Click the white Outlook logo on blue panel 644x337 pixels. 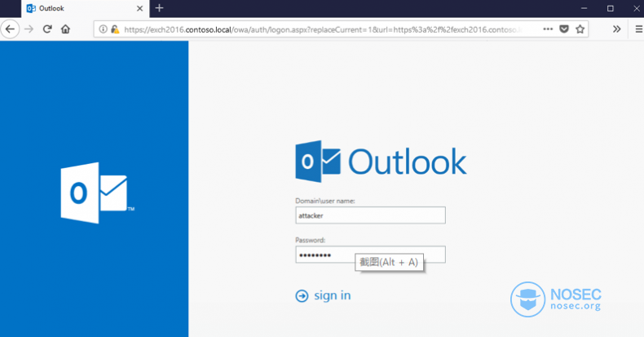tap(98, 193)
